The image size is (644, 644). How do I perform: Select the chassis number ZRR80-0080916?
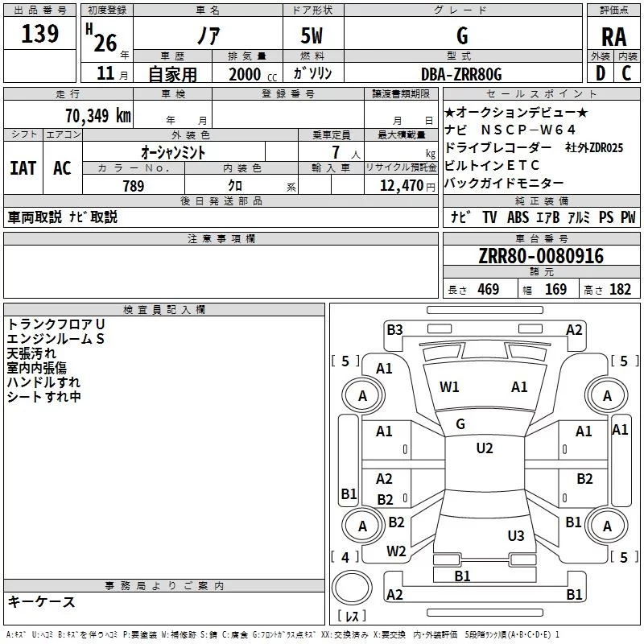541,255
